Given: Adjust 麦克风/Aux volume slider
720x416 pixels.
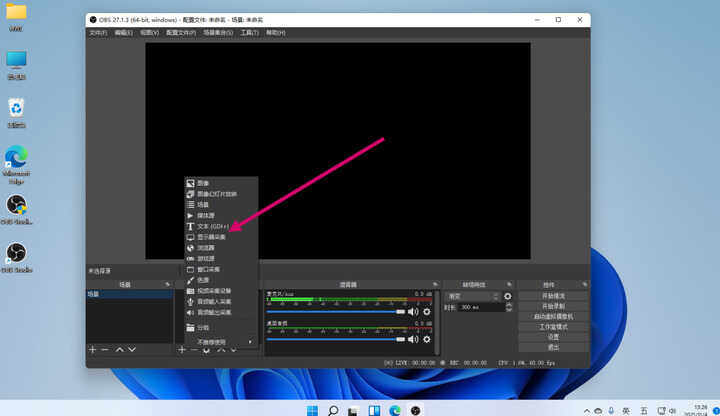Looking at the screenshot, I should (336, 312).
